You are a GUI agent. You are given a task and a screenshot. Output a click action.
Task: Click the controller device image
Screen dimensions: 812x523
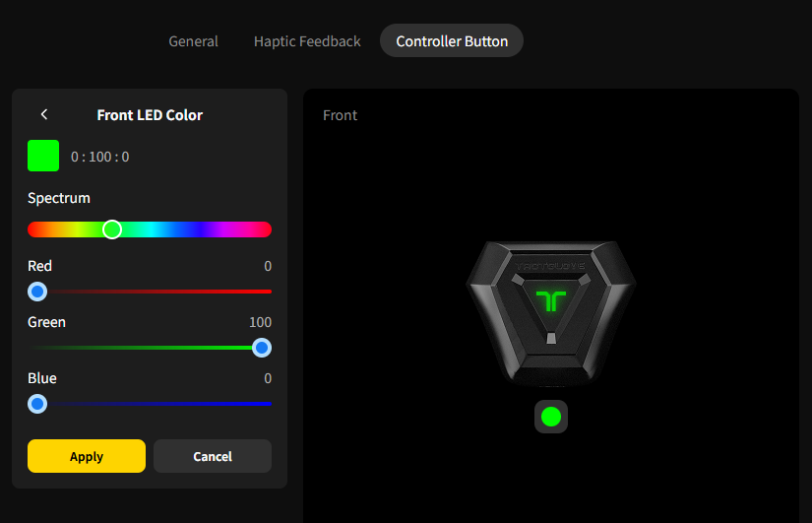pos(551,314)
